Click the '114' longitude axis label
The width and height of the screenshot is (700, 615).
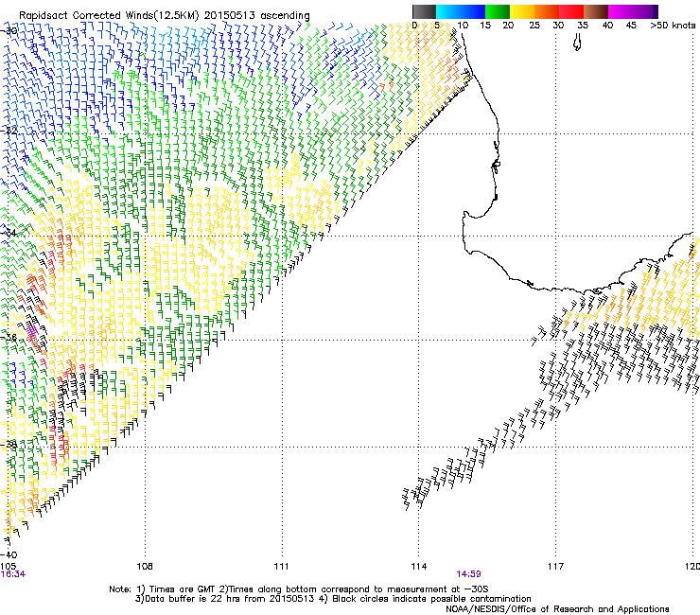(x=419, y=567)
